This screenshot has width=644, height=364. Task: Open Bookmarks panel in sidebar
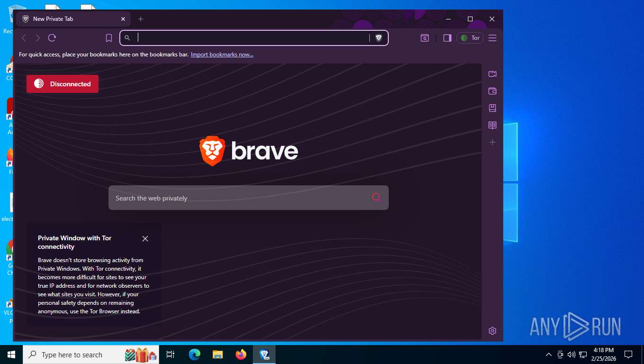pos(492,108)
